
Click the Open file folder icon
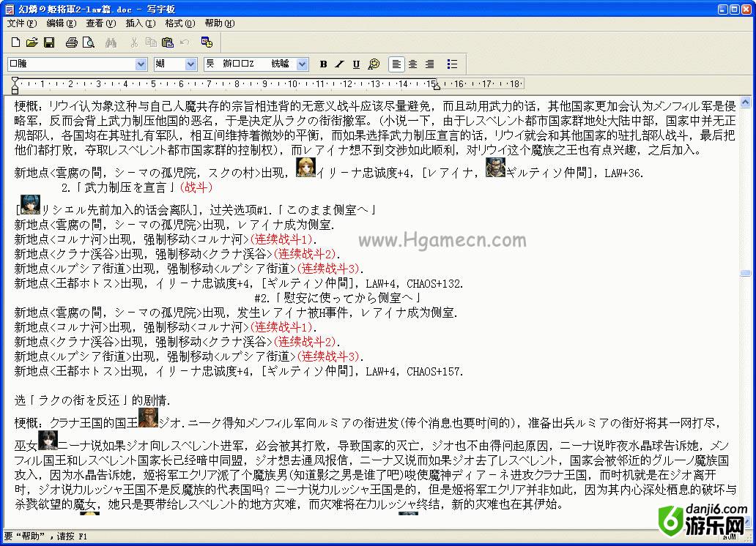pos(31,42)
